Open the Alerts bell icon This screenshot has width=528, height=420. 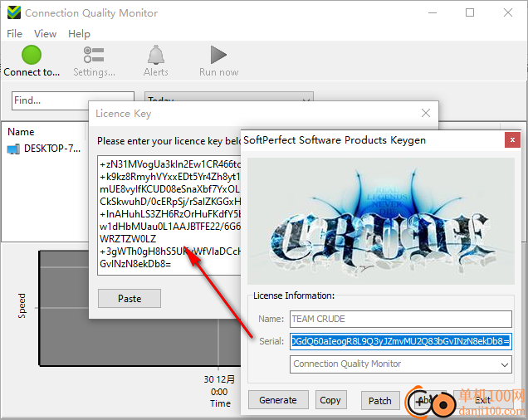[x=156, y=55]
